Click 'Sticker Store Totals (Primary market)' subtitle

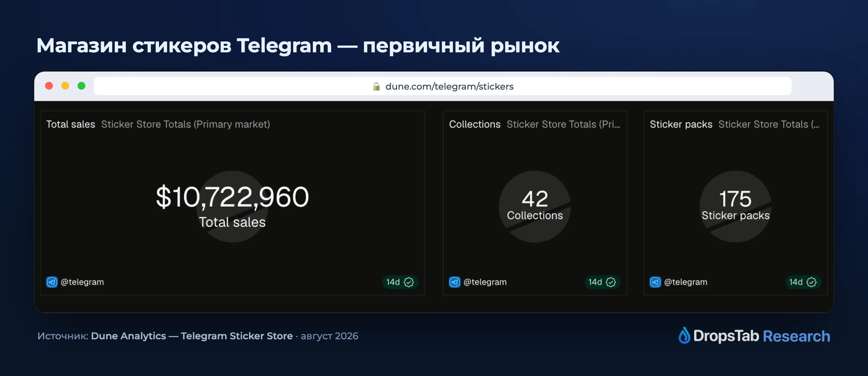185,124
